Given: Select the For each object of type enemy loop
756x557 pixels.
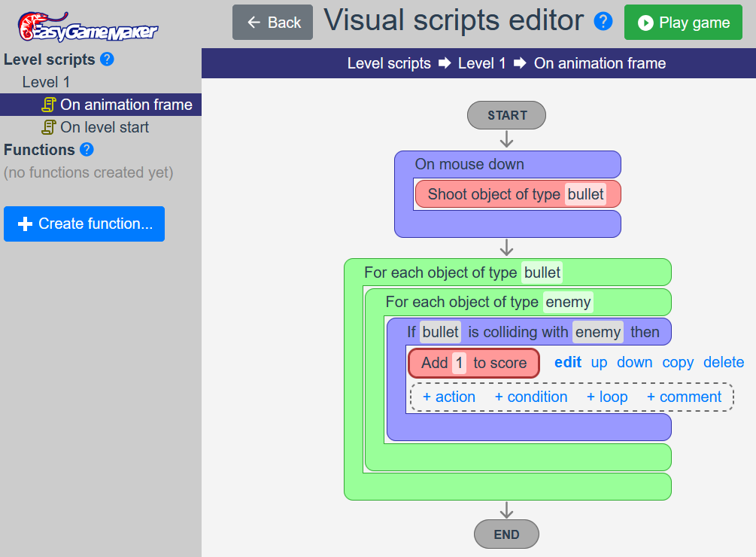Looking at the screenshot, I should click(518, 303).
